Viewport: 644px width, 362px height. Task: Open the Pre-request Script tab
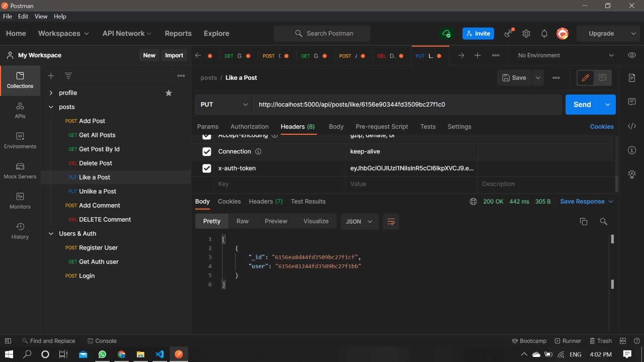click(x=382, y=127)
